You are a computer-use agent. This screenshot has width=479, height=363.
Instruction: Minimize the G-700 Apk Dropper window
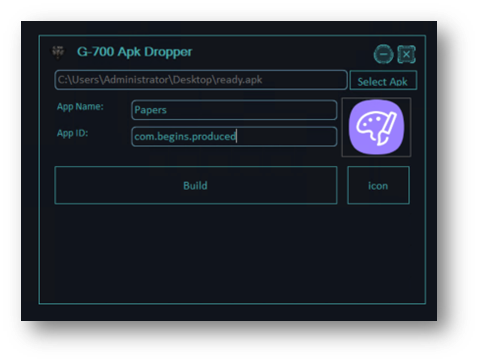[x=383, y=54]
